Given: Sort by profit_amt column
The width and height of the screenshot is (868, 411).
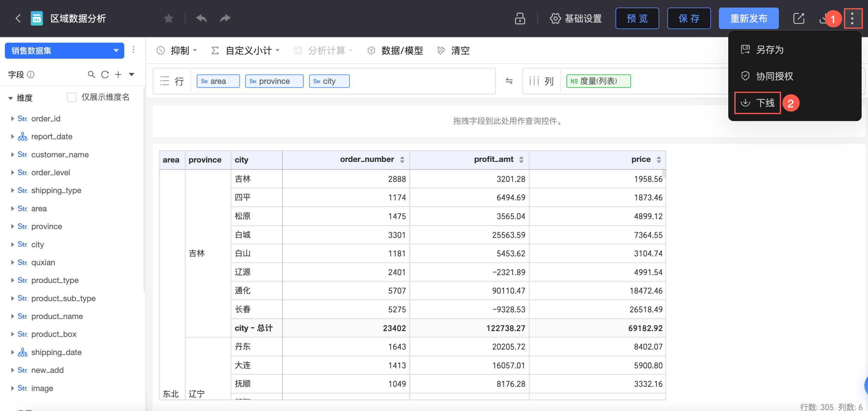Looking at the screenshot, I should [521, 159].
